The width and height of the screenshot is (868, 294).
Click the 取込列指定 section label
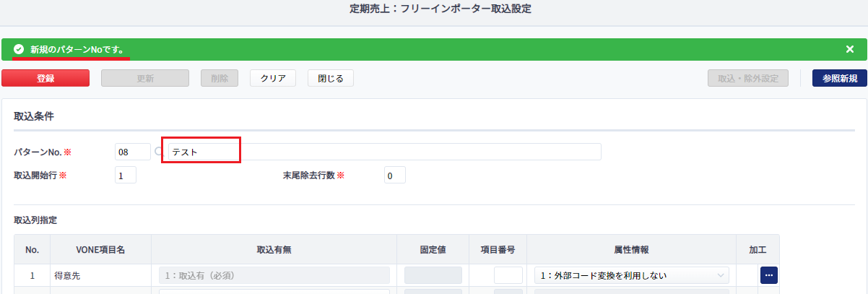tap(35, 219)
